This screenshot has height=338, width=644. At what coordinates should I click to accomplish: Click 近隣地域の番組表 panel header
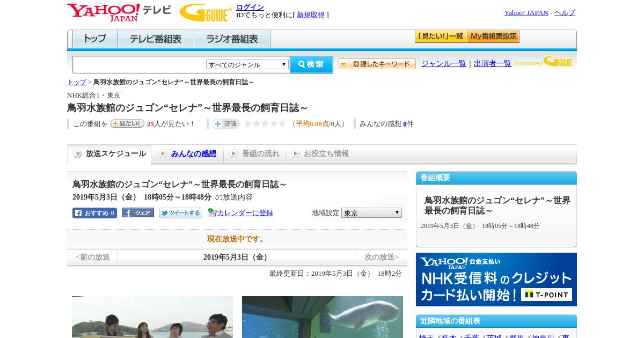click(x=496, y=321)
